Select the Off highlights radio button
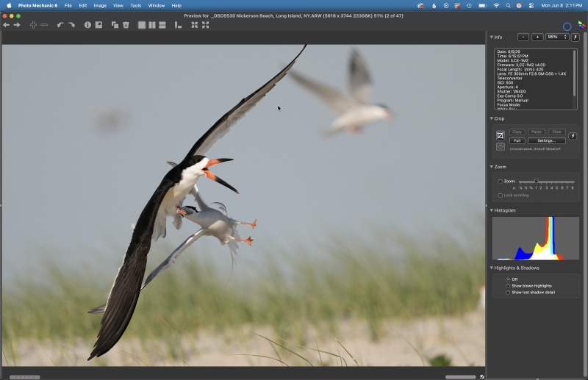Image resolution: width=588 pixels, height=380 pixels. (x=508, y=279)
